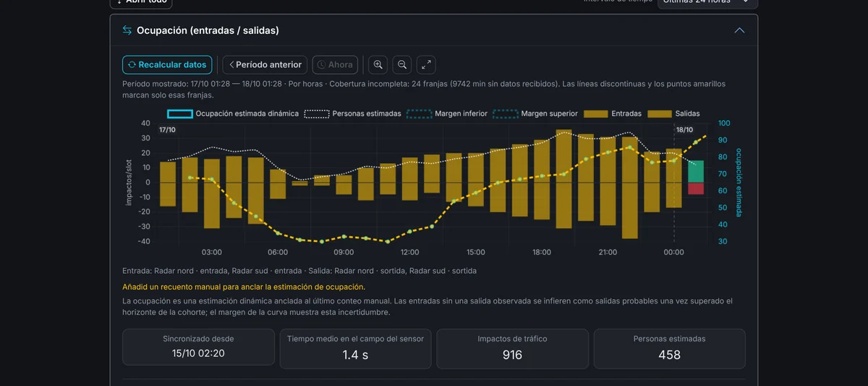Zoom in on the chart

click(x=378, y=64)
